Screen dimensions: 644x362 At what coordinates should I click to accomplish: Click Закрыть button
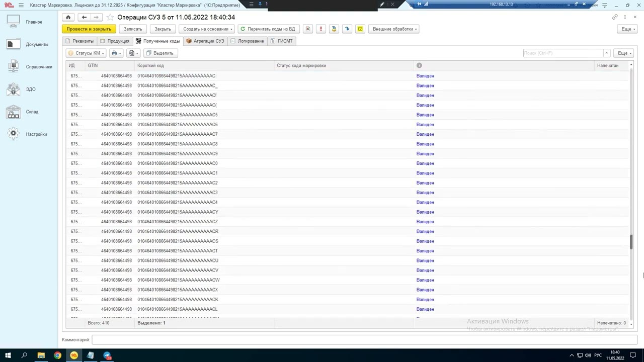click(163, 29)
